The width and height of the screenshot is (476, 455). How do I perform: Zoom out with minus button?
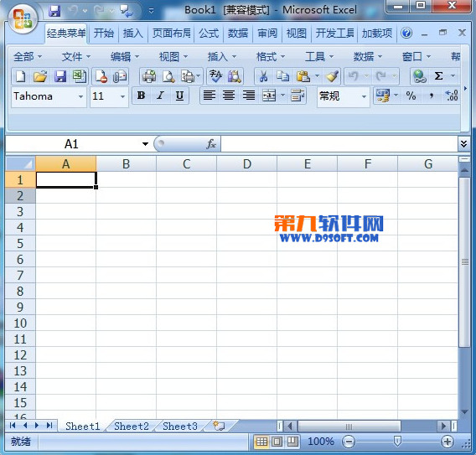click(x=349, y=442)
